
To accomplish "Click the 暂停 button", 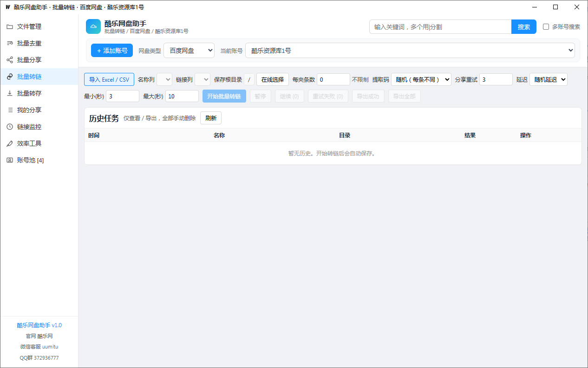I will [261, 96].
